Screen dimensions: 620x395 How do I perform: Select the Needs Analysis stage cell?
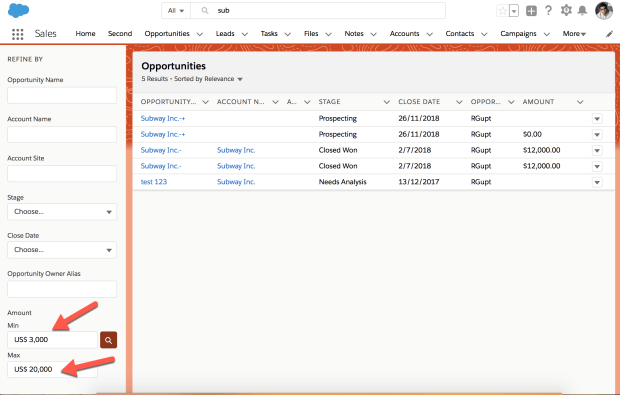point(342,182)
